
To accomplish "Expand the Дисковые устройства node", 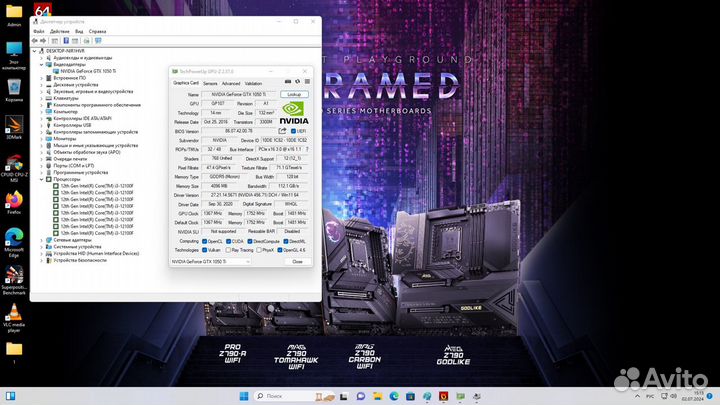I will [x=41, y=85].
